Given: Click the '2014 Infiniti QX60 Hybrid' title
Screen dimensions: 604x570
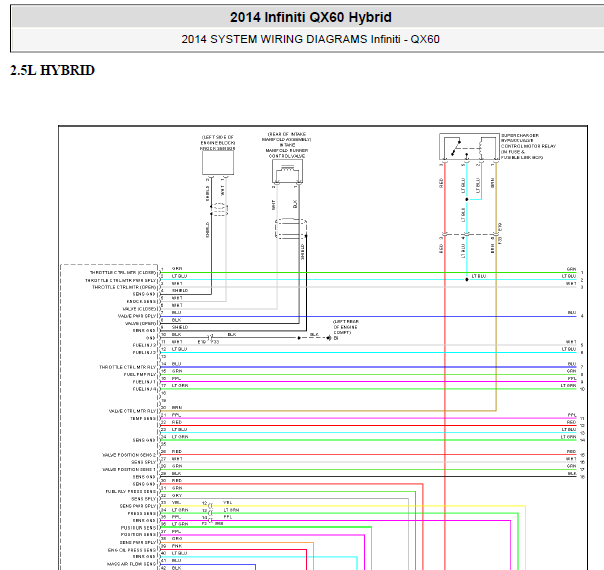Looking at the screenshot, I should [310, 17].
